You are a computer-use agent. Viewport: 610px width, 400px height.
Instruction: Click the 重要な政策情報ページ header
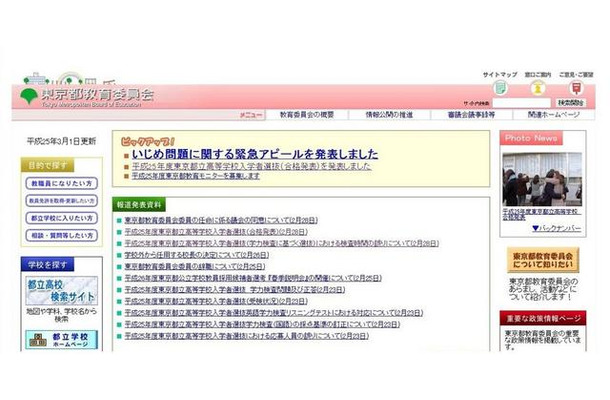pyautogui.click(x=543, y=319)
